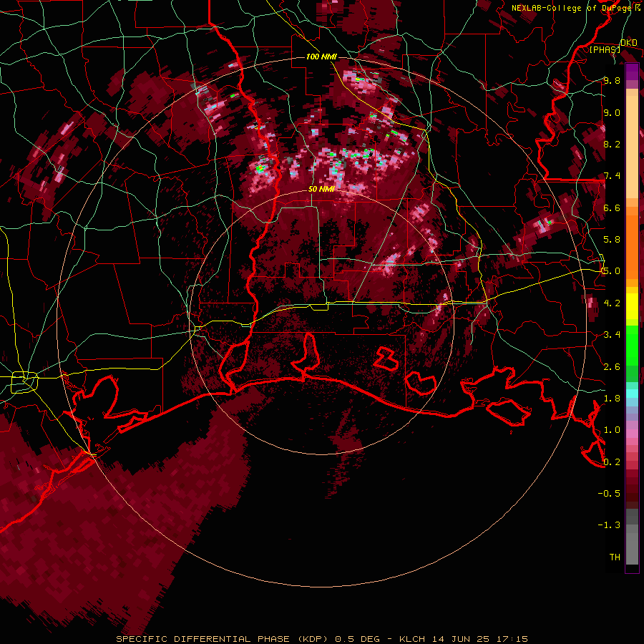Click the 0.2 scale value

click(x=612, y=462)
